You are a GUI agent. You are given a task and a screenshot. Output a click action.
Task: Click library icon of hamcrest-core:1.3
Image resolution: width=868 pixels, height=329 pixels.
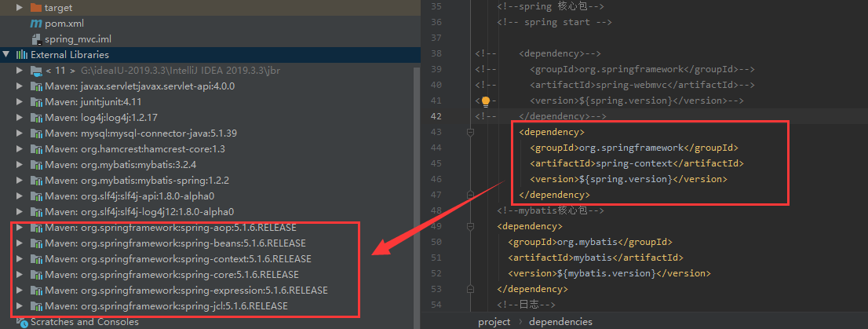(x=36, y=149)
